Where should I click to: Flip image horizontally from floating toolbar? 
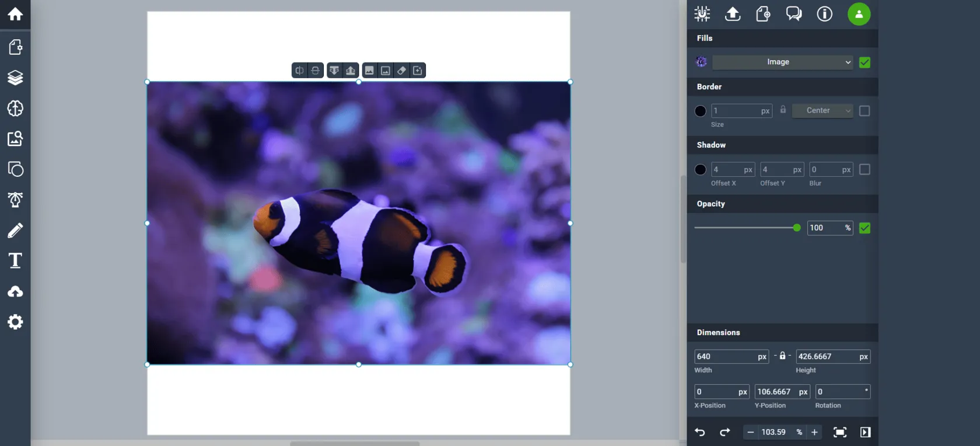point(299,71)
